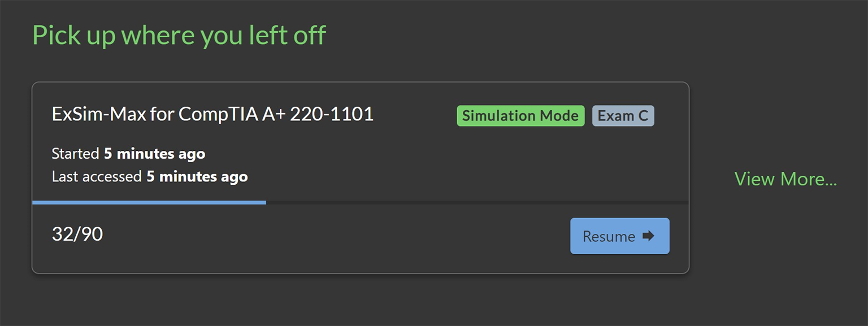Open the View More... link
868x326 pixels.
click(x=785, y=179)
